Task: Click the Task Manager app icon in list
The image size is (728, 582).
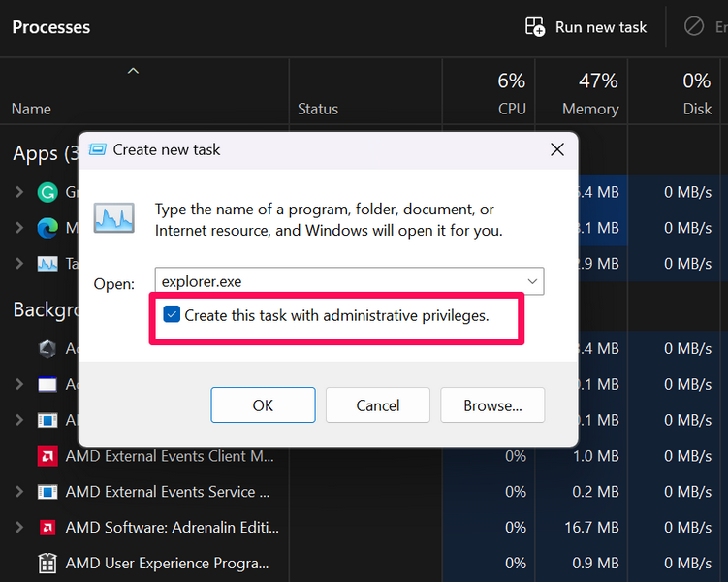Action: [47, 263]
